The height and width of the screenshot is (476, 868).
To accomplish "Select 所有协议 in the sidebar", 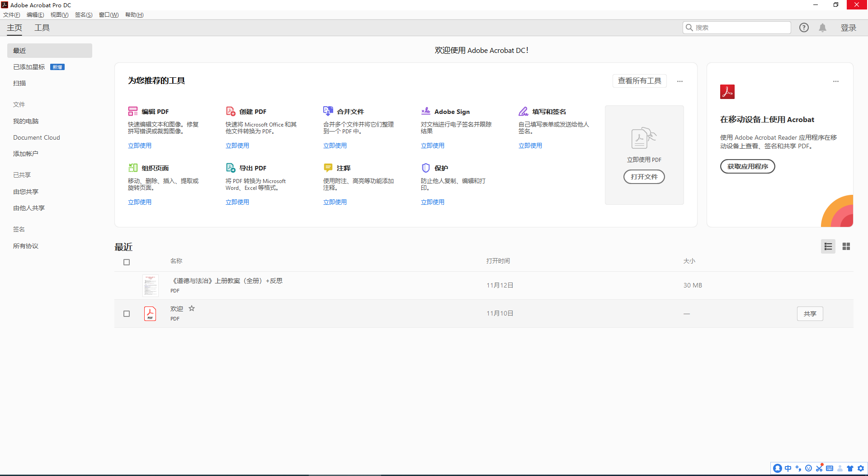I will pyautogui.click(x=26, y=246).
